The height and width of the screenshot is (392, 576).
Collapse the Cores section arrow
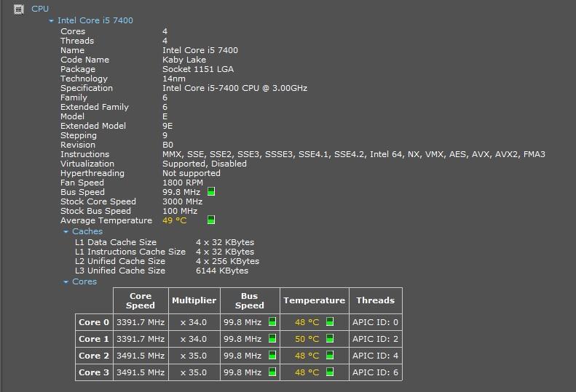[x=66, y=282]
